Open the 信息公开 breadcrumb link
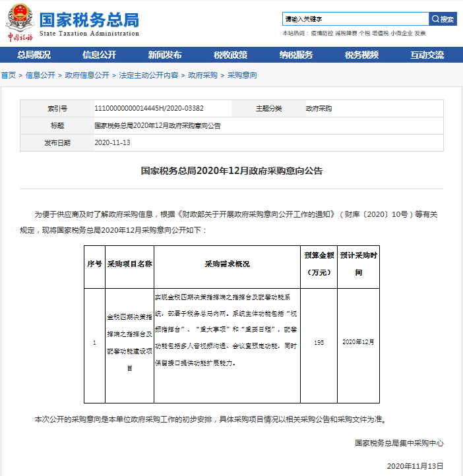Image resolution: width=463 pixels, height=476 pixels. 40,75
